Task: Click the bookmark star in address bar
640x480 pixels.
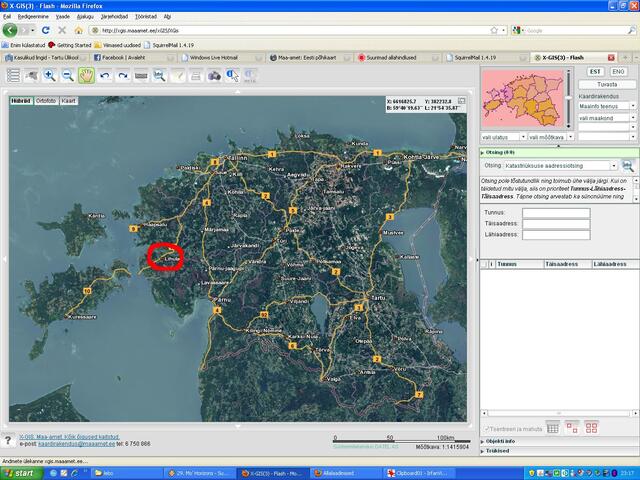Action: click(494, 30)
